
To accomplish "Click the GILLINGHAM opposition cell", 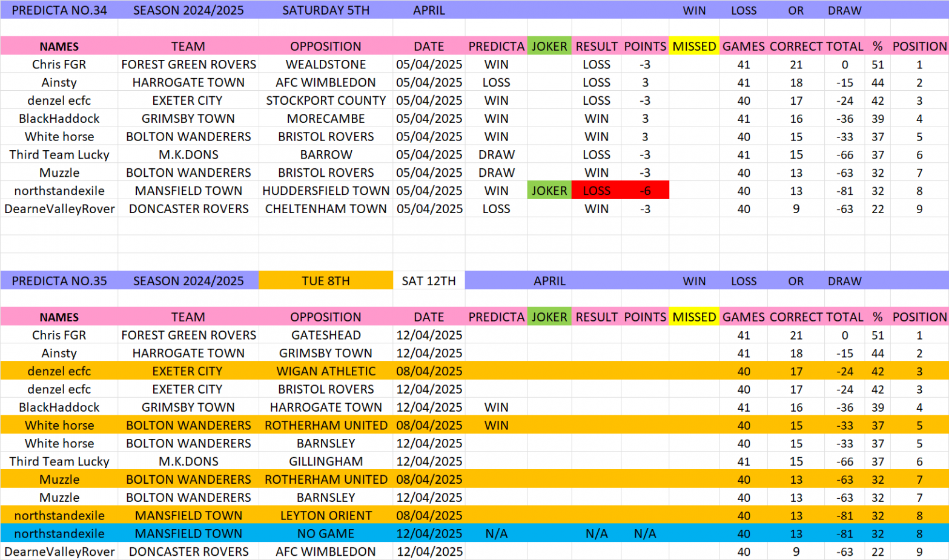I will [326, 461].
